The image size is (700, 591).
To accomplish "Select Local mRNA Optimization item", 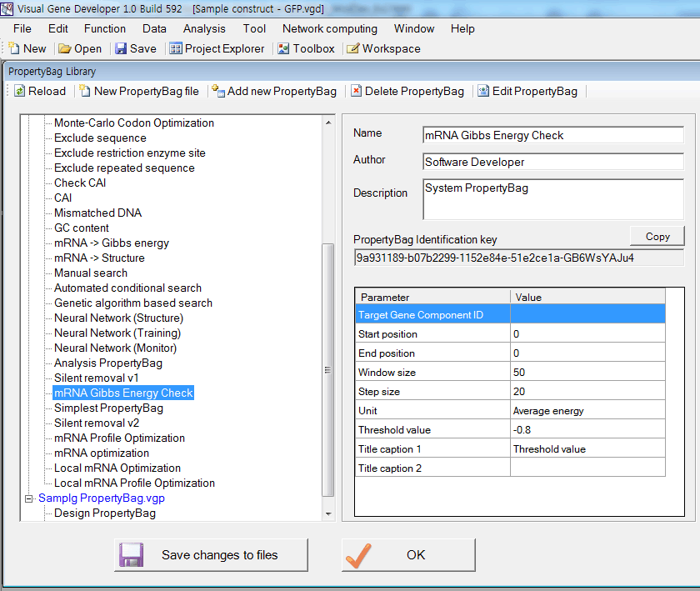I will (117, 468).
